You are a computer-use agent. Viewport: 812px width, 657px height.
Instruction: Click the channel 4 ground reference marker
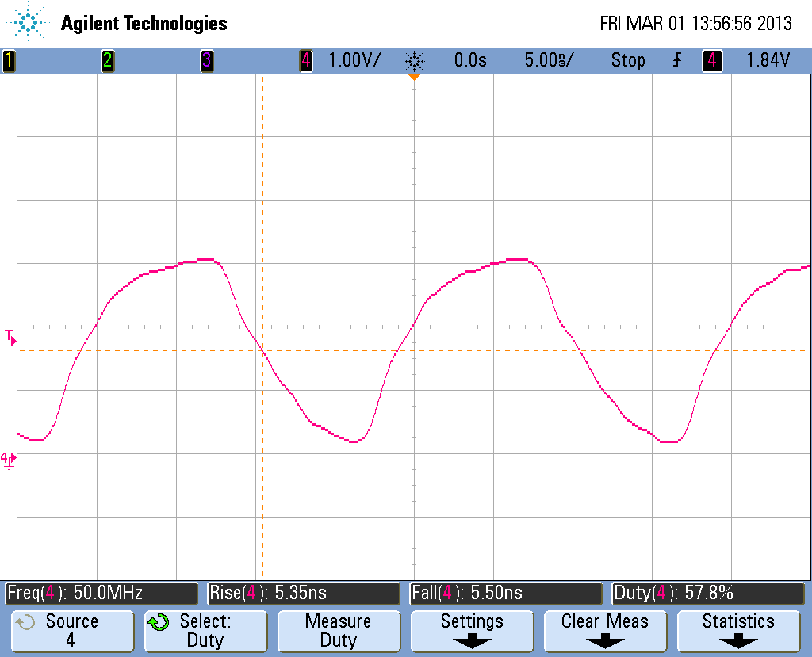9,460
